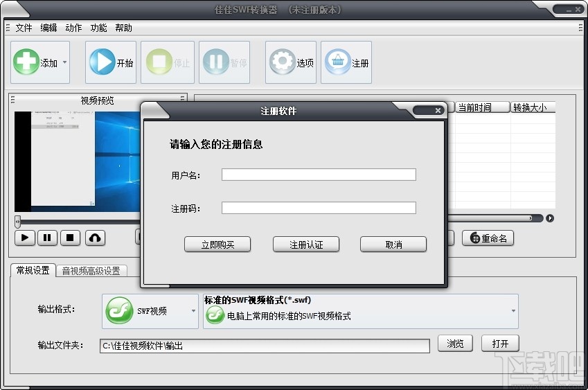
Task: Click the 暂停 pause toolbar icon
Action: [x=216, y=62]
